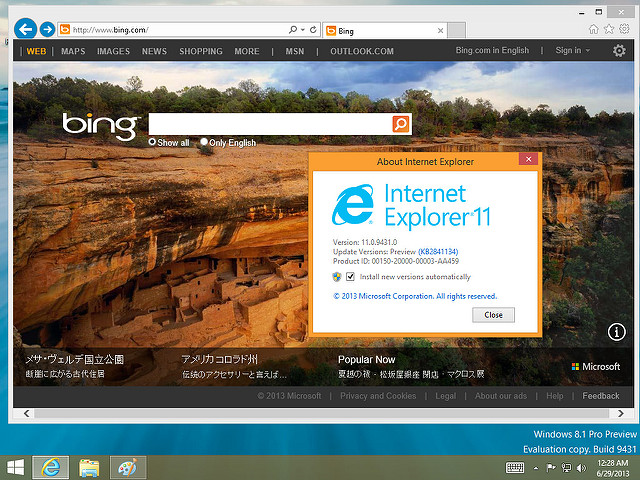Click the Home icon in Internet Explorer
The image size is (640, 480).
pyautogui.click(x=593, y=29)
